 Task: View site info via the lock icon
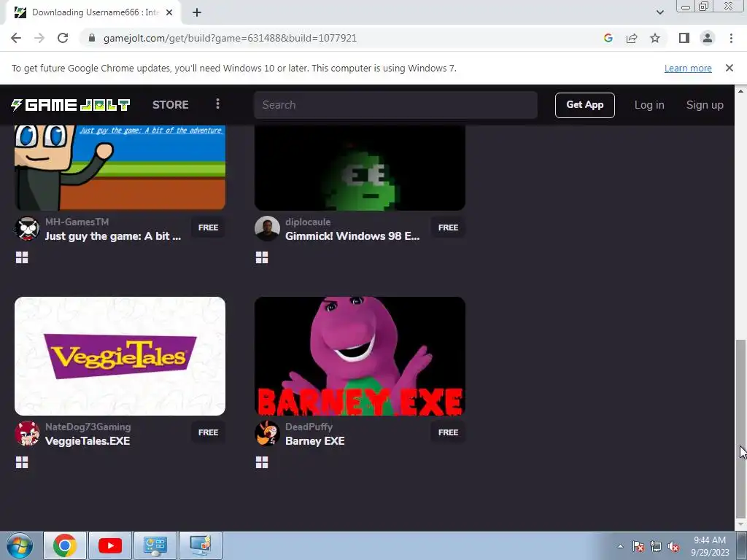point(92,38)
